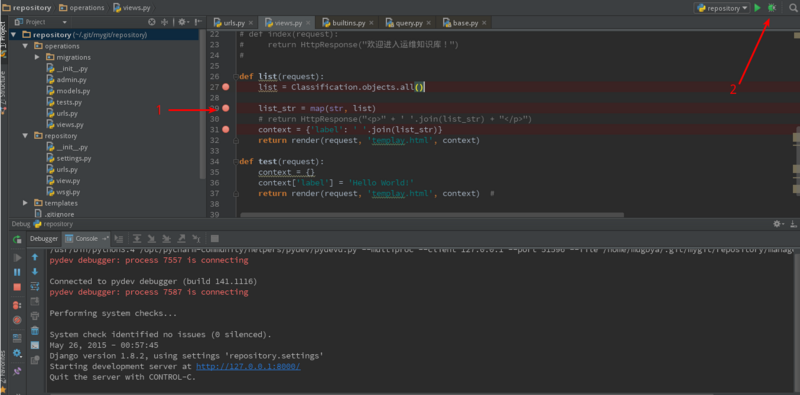Image resolution: width=800 pixels, height=395 pixels.
Task: Click the Evaluate Expression icon
Action: pyautogui.click(x=215, y=238)
